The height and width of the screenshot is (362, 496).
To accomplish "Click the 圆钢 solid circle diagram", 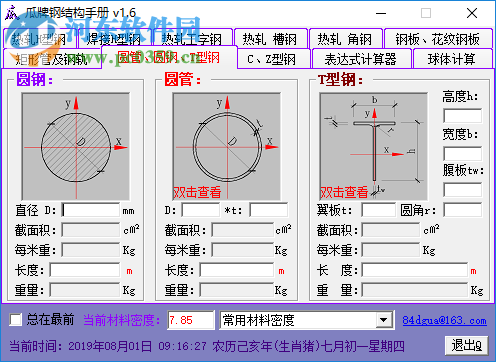I will (76, 147).
